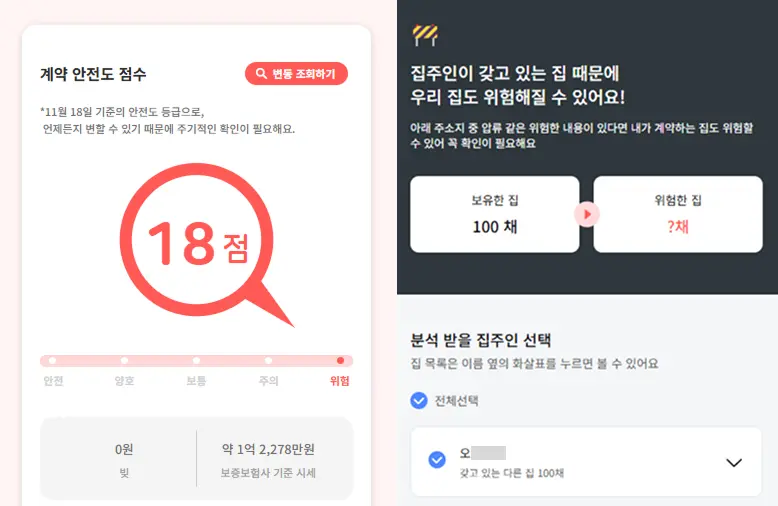Open the 위험한 집 ?채 card

678,214
